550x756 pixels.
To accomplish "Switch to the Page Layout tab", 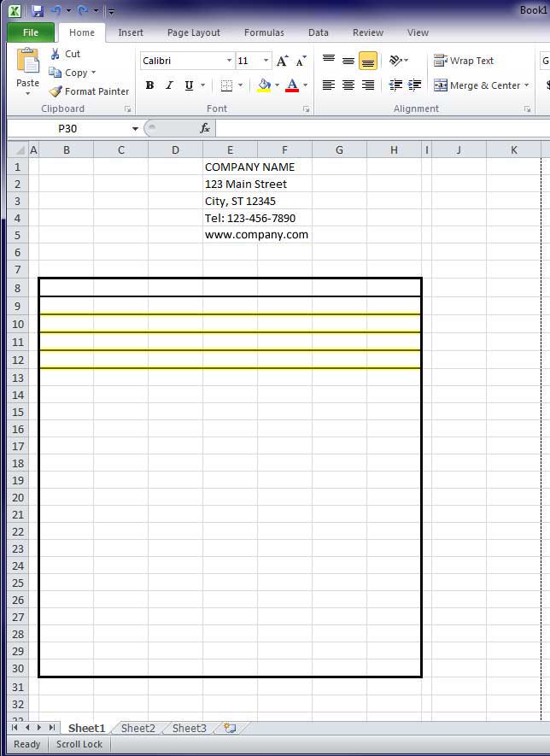I will (194, 32).
